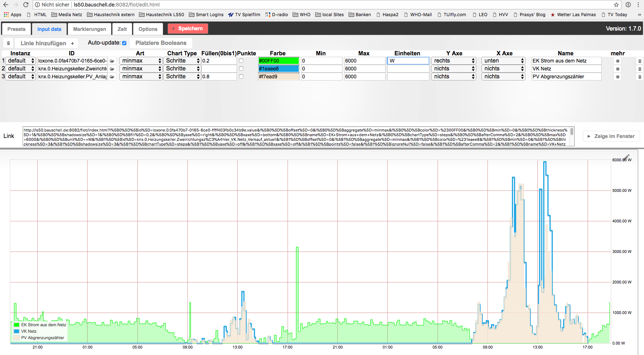The image size is (644, 355).
Task: Pick the beige #f7ead9 color field
Action: coord(279,77)
